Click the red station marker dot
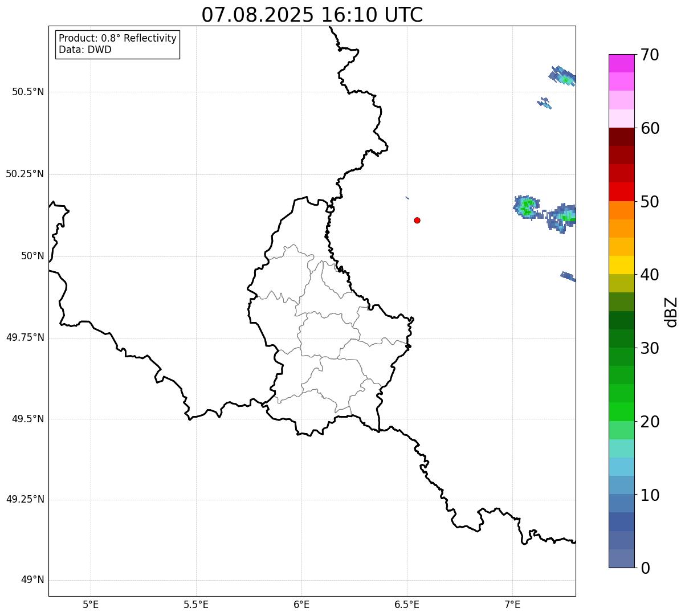The width and height of the screenshot is (685, 616). tap(417, 220)
